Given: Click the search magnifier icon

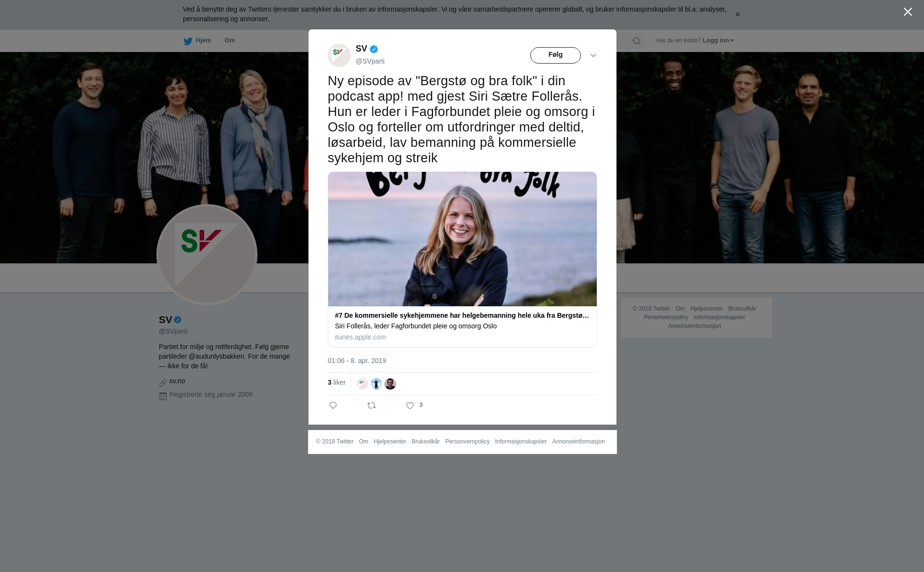Looking at the screenshot, I should point(637,41).
